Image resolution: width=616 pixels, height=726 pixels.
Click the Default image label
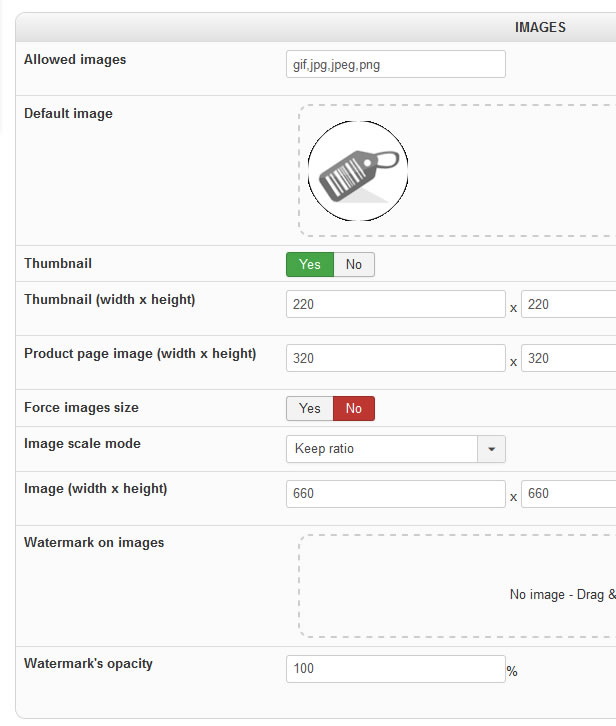(68, 114)
